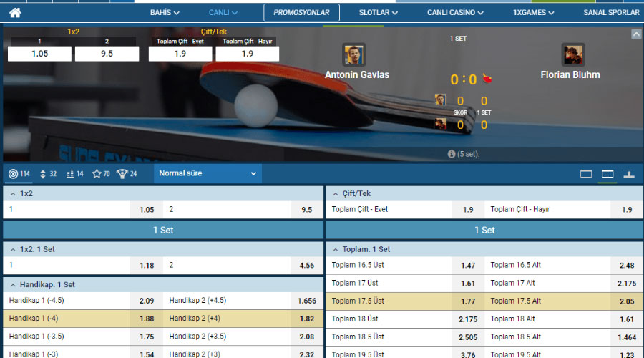Click the info icon beside 5 set
The width and height of the screenshot is (644, 358).
pos(452,154)
